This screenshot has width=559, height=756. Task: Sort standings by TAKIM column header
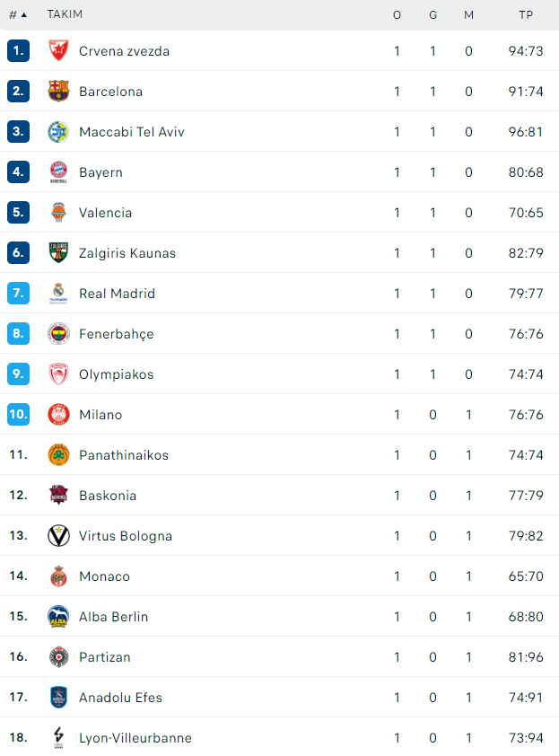tap(65, 14)
